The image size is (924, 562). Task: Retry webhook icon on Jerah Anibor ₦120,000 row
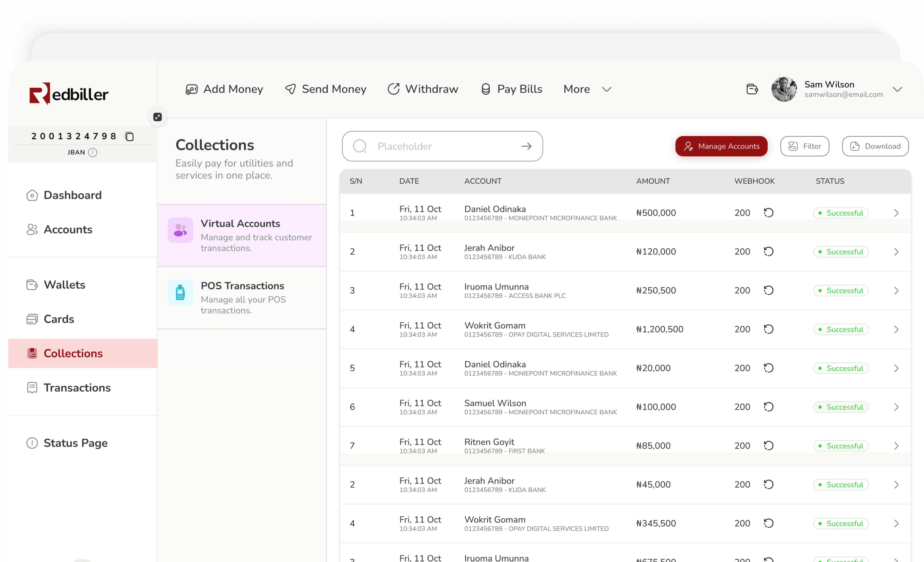point(768,252)
